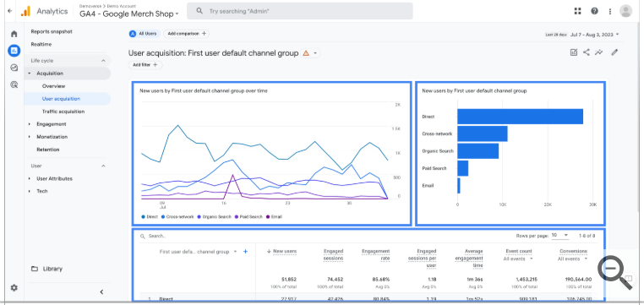The height and width of the screenshot is (305, 644).
Task: Open the Advertising sidebar icon
Action: [x=14, y=85]
